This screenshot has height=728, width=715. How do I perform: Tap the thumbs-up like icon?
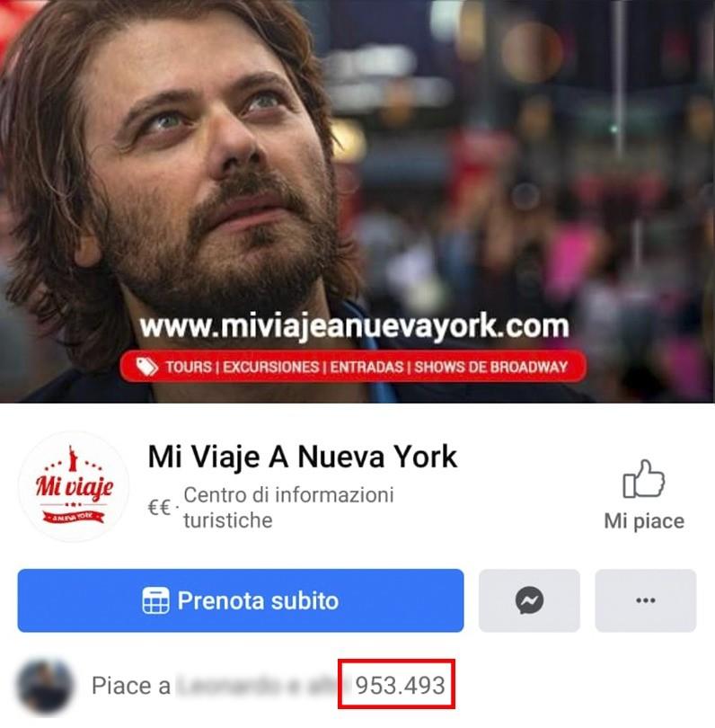point(643,479)
